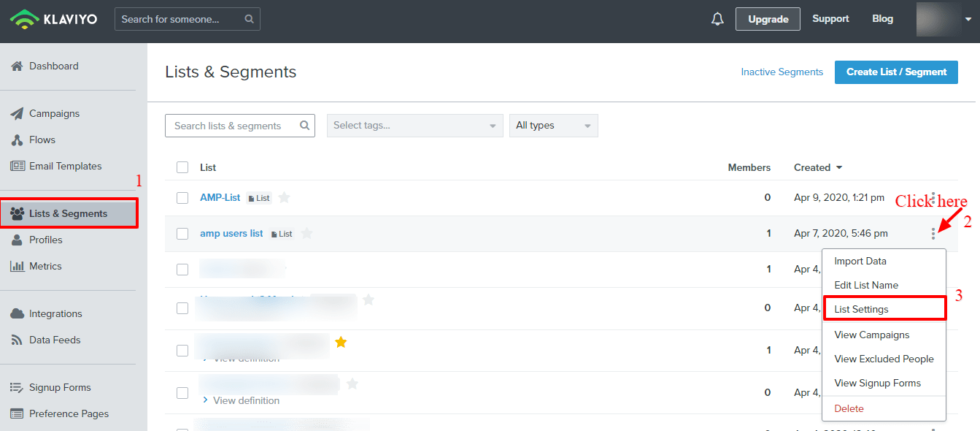Open the AMP-List list link
This screenshot has width=980, height=431.
pyautogui.click(x=220, y=197)
